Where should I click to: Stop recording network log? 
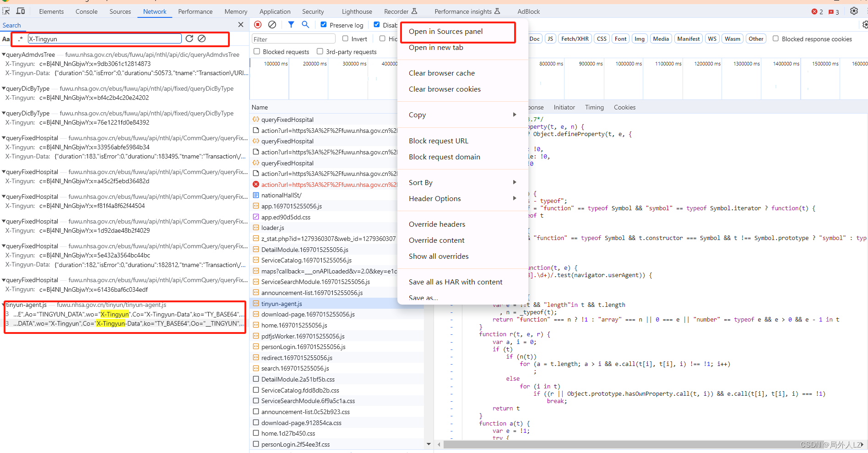coord(258,25)
